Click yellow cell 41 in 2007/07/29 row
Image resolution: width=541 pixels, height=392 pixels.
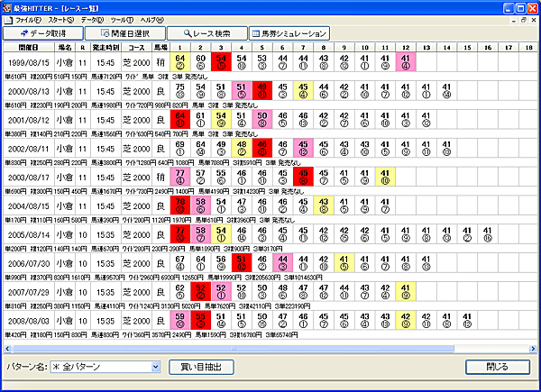coord(406,292)
